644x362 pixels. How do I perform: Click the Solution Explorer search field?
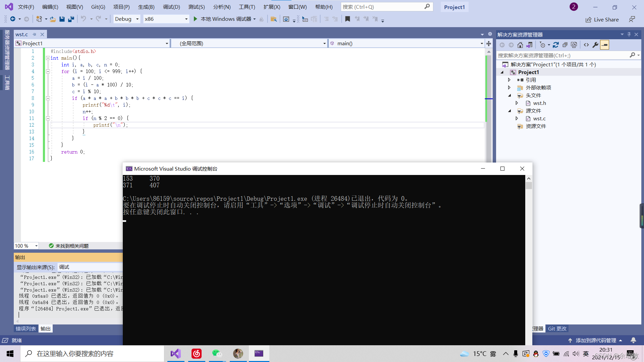pyautogui.click(x=563, y=55)
